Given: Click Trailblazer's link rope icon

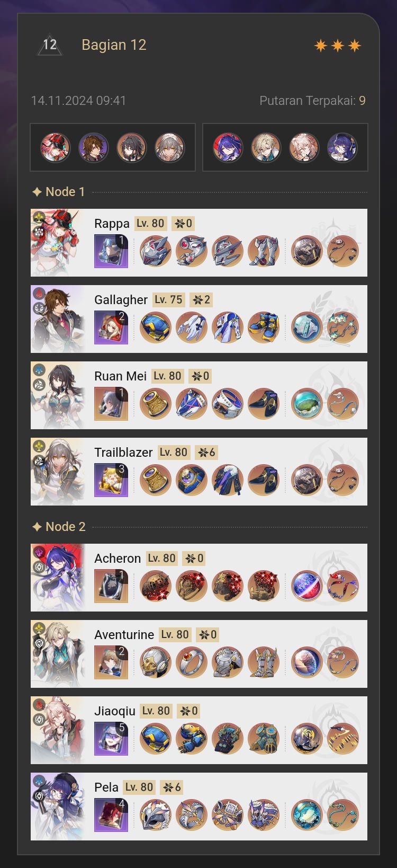Looking at the screenshot, I should pyautogui.click(x=343, y=480).
